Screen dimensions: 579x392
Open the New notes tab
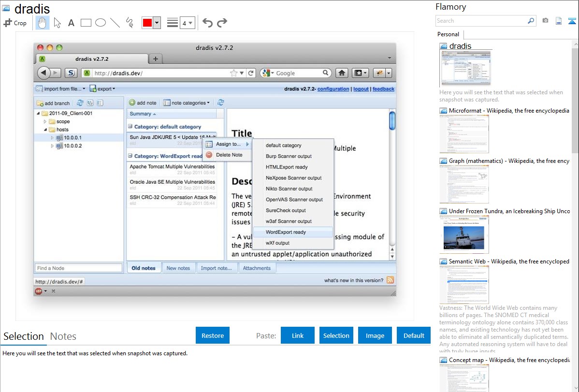[178, 268]
